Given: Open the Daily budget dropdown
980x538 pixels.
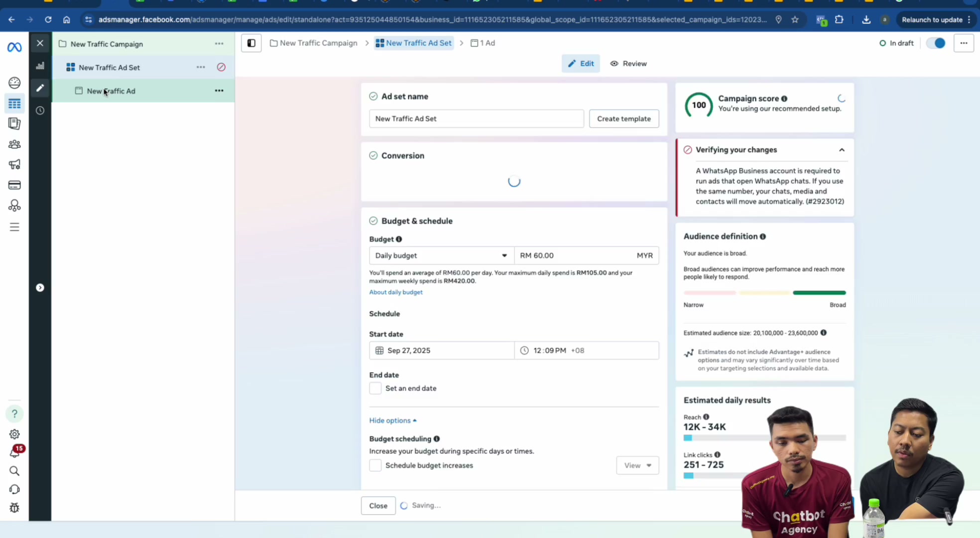Looking at the screenshot, I should 441,256.
